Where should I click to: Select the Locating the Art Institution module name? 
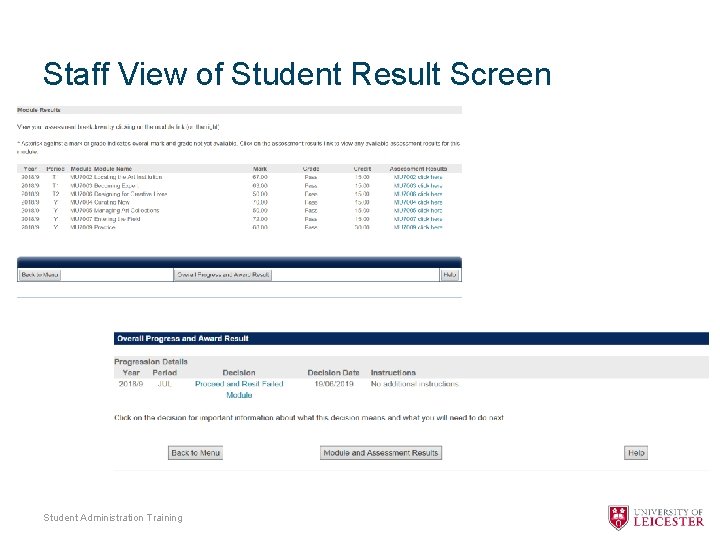point(128,177)
